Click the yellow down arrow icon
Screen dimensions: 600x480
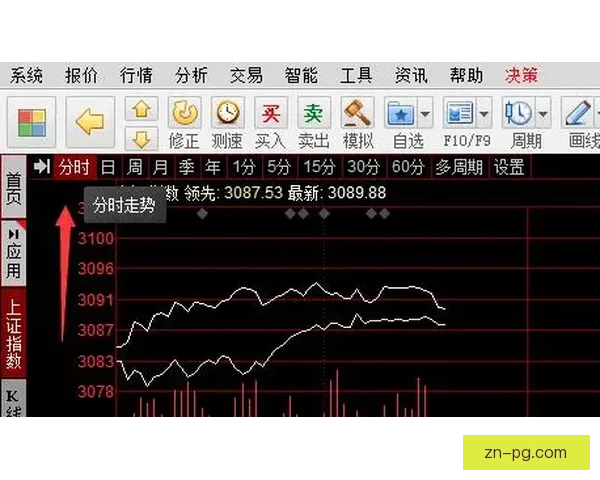(141, 139)
